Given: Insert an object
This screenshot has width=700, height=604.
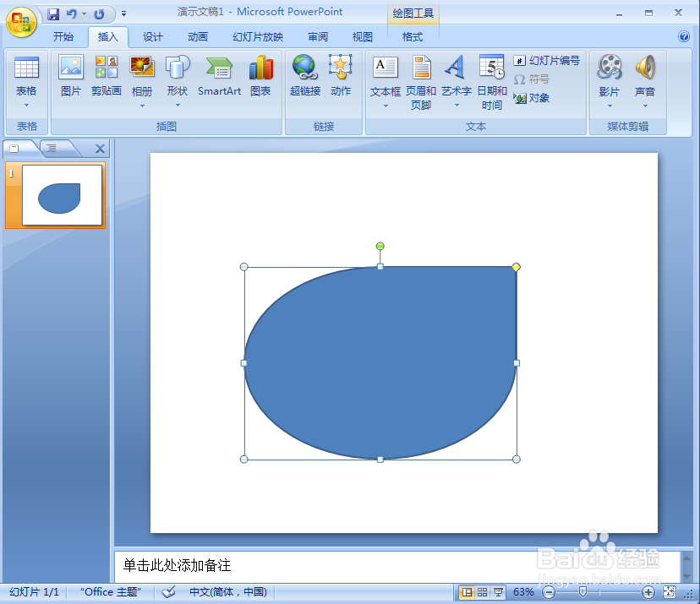Looking at the screenshot, I should tap(531, 98).
